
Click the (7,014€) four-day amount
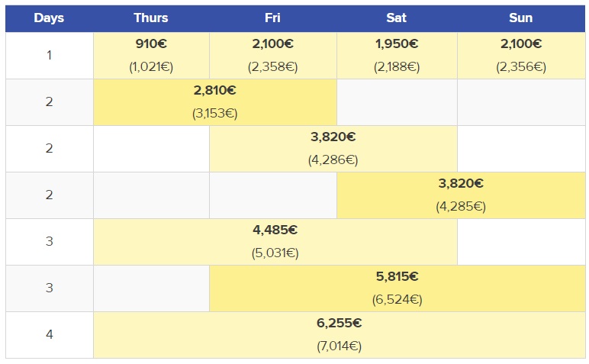(x=339, y=346)
